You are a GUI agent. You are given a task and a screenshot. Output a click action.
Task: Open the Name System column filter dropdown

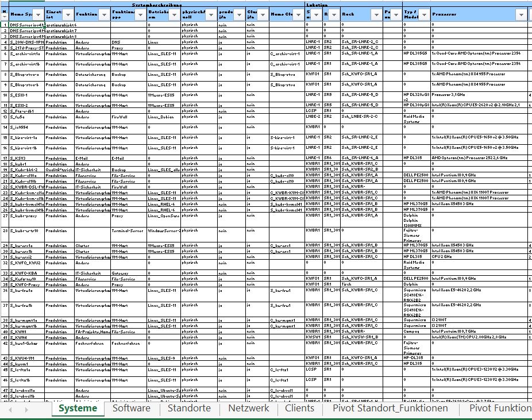click(x=38, y=14)
